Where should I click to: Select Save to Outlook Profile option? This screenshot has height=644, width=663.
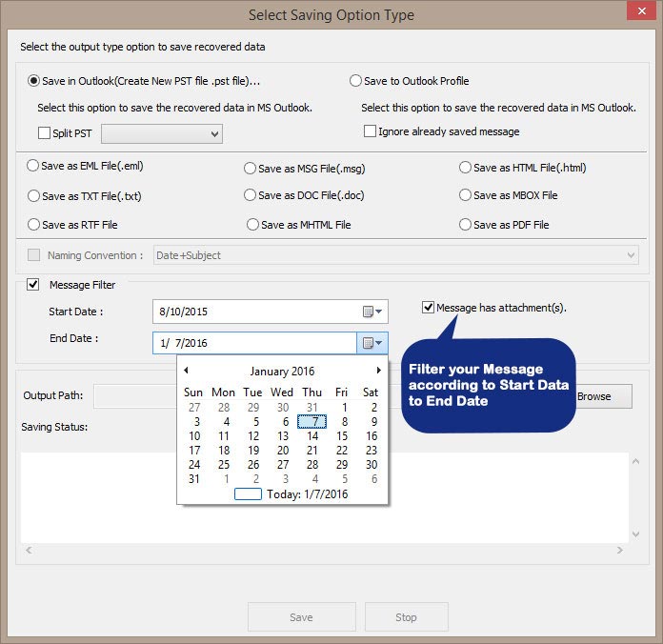coord(356,82)
